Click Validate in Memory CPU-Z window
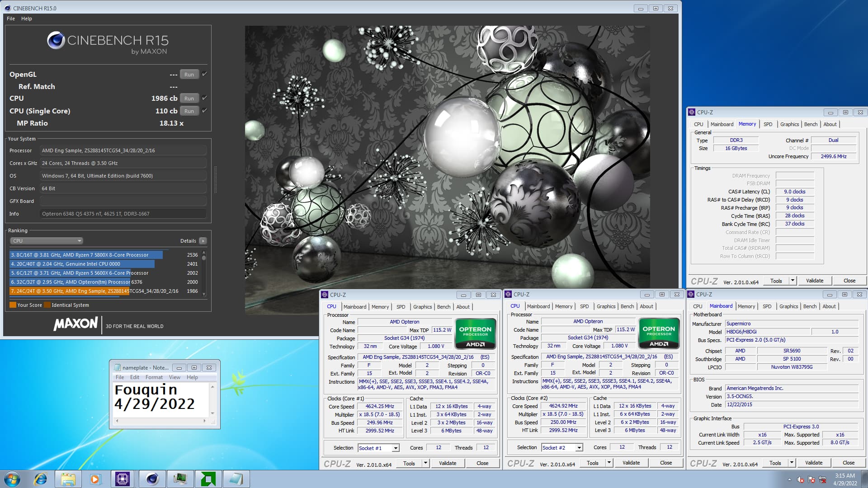868x488 pixels. [815, 281]
